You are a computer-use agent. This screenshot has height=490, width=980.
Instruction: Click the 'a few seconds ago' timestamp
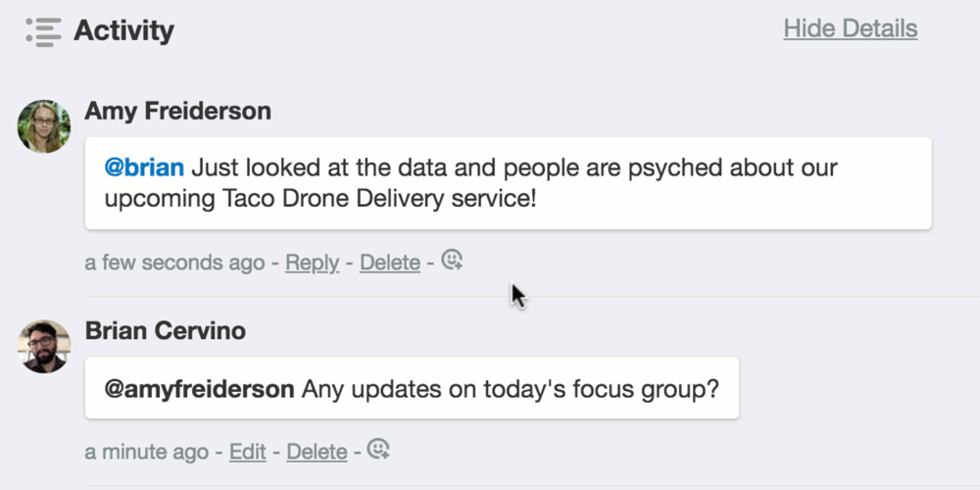click(174, 263)
